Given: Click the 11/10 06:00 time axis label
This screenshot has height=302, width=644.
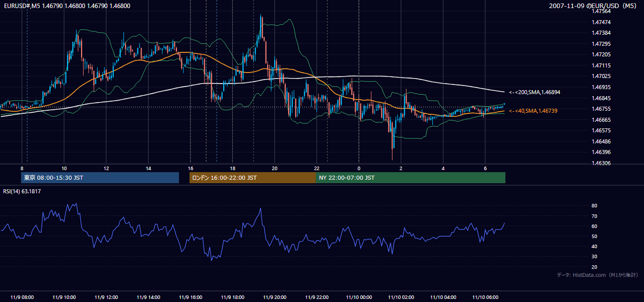Looking at the screenshot, I should 485,297.
